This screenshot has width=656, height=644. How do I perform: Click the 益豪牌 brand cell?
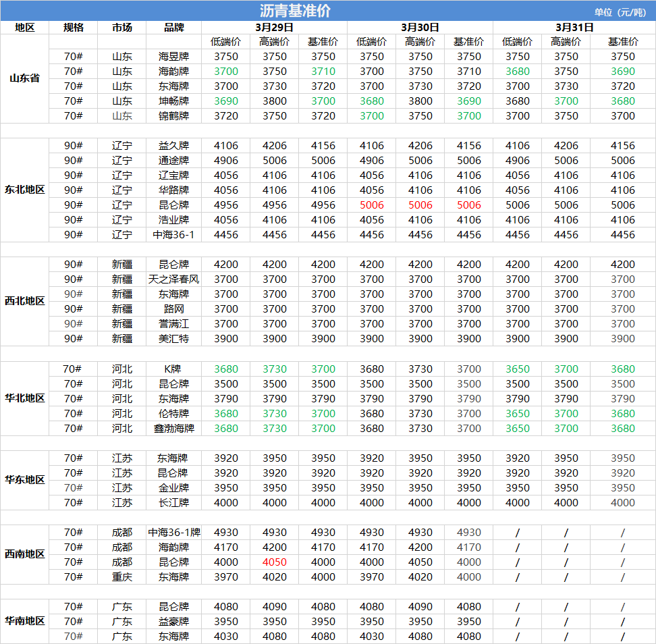point(173,621)
